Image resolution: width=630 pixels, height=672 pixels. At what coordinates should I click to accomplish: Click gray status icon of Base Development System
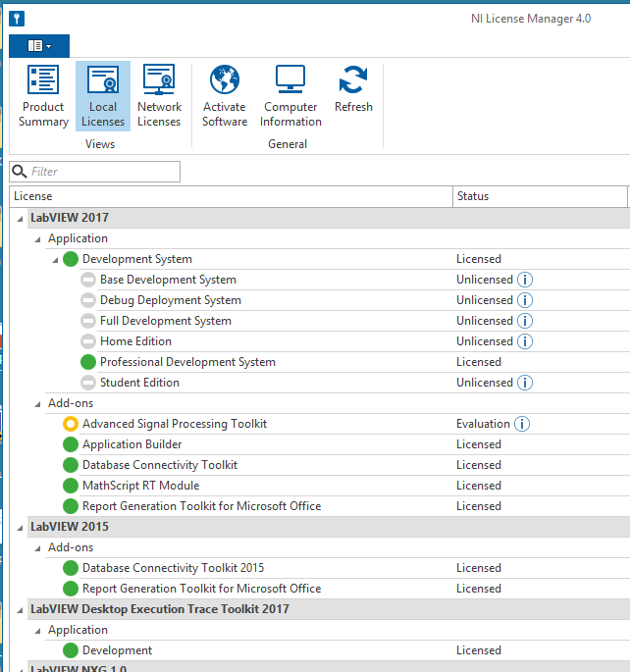point(88,280)
